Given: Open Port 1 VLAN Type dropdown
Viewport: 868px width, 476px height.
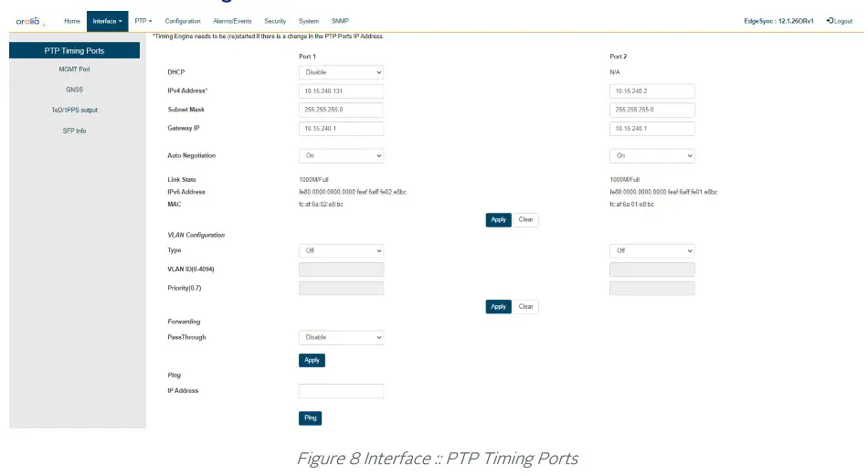Looking at the screenshot, I should coord(341,250).
